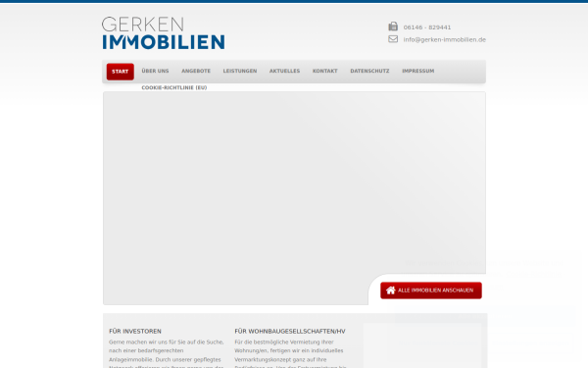Click the house icon on red button
The width and height of the screenshot is (588, 368).
coord(391,290)
